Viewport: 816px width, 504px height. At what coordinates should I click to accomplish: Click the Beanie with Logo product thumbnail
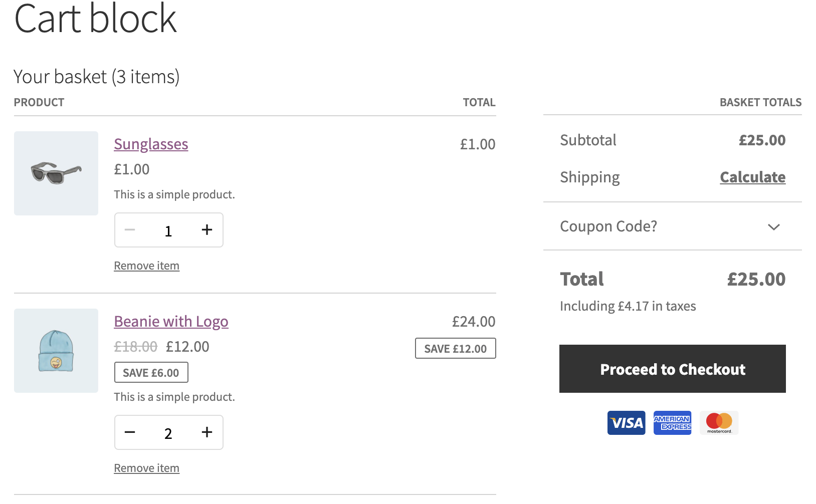56,351
